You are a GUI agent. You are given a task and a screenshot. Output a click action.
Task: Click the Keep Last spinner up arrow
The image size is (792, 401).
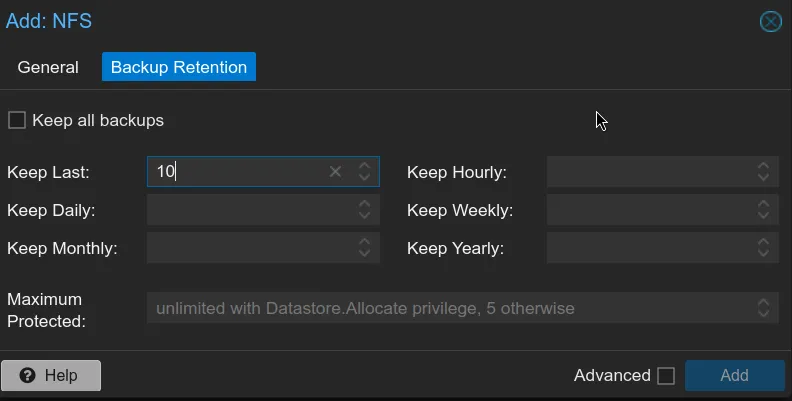(365, 166)
